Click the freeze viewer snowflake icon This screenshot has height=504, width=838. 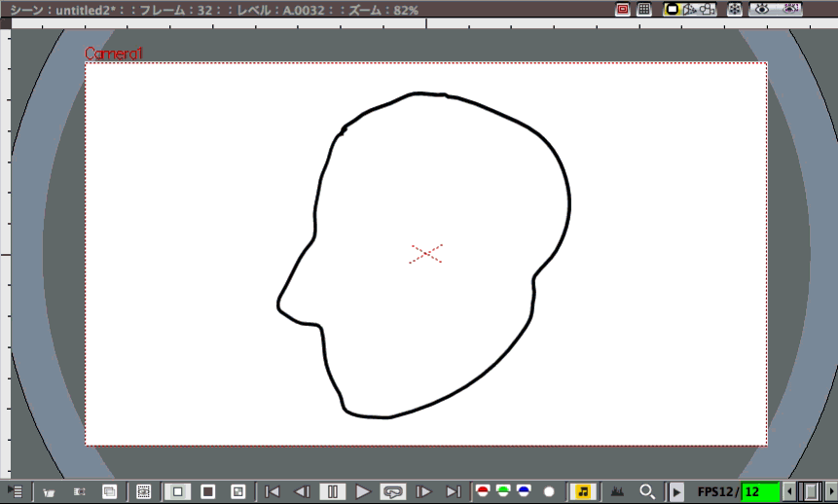pyautogui.click(x=735, y=9)
